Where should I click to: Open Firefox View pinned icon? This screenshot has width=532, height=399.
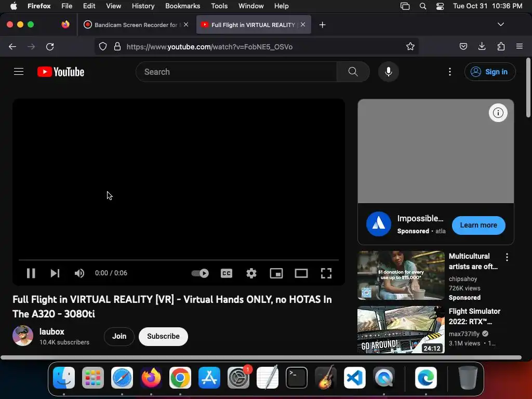65,24
